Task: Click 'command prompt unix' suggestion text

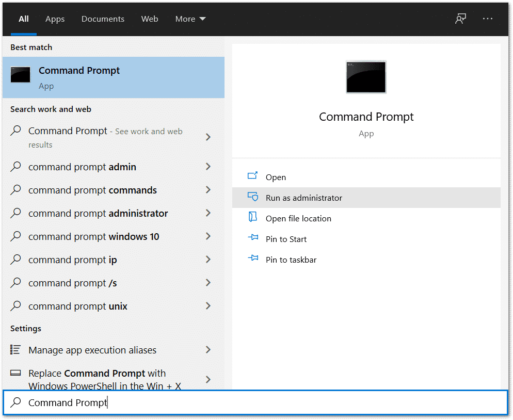Action: (78, 306)
